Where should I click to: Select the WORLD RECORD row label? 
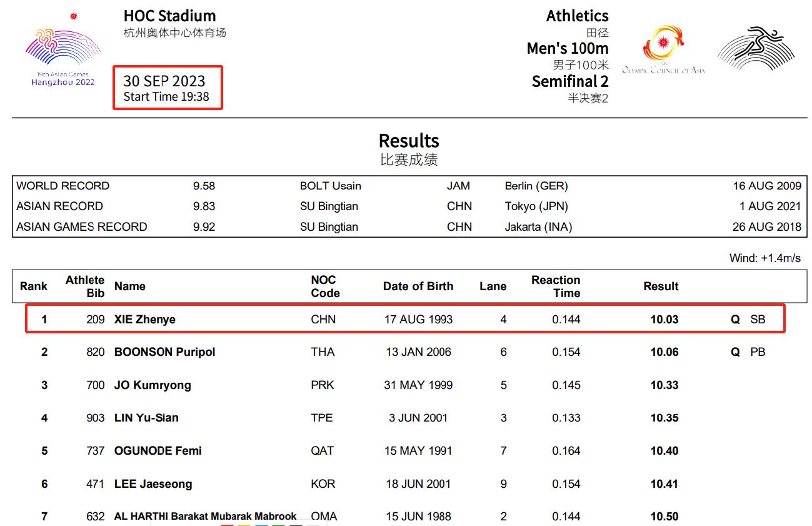tap(63, 186)
